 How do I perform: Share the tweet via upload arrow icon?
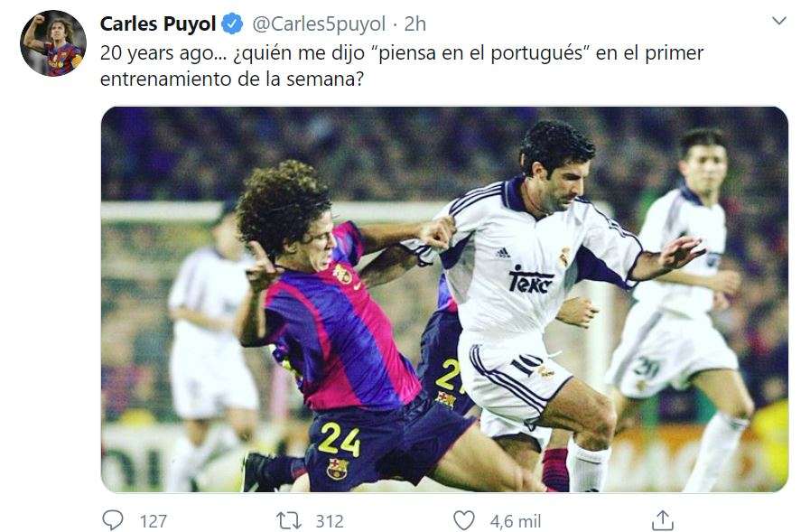[662, 520]
